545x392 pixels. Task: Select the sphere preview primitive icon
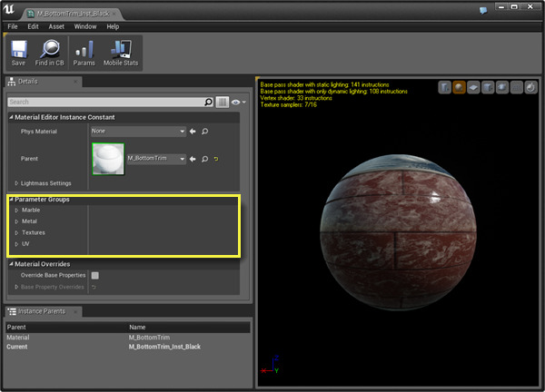tap(461, 87)
